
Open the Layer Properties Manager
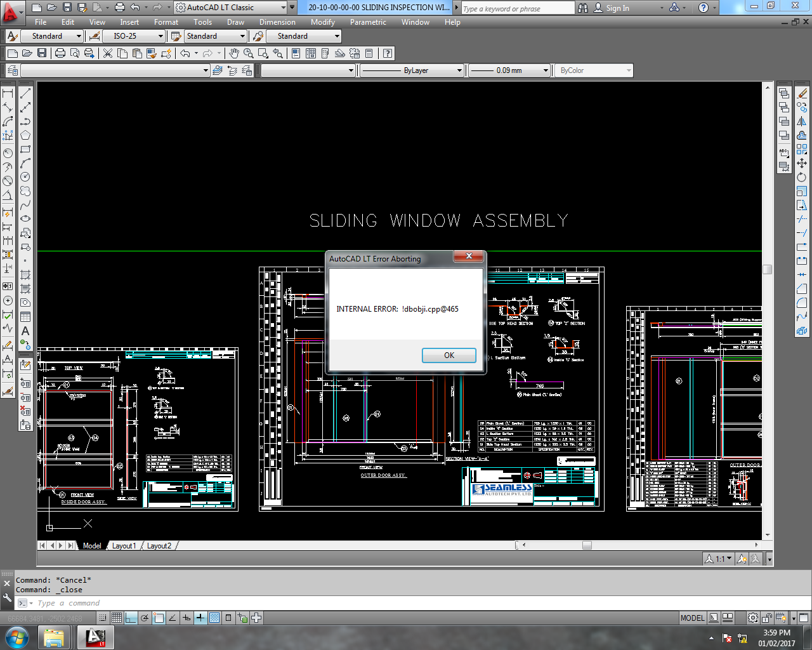click(13, 70)
